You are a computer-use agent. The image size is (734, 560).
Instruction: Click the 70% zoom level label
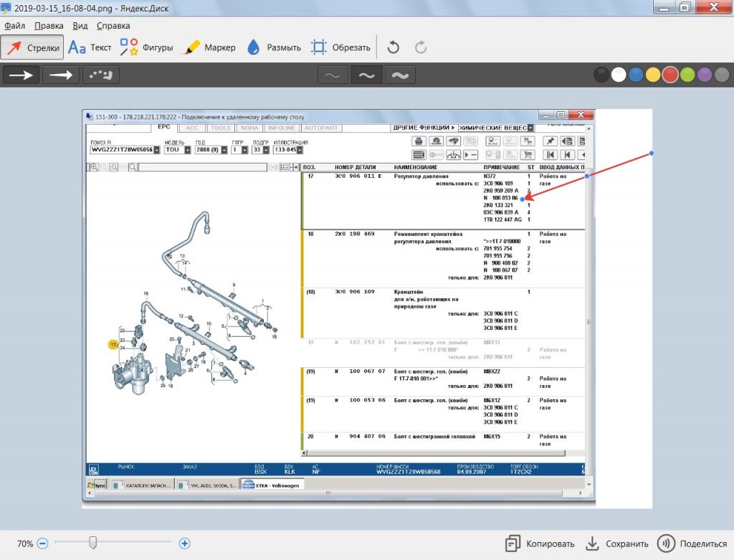tap(25, 544)
